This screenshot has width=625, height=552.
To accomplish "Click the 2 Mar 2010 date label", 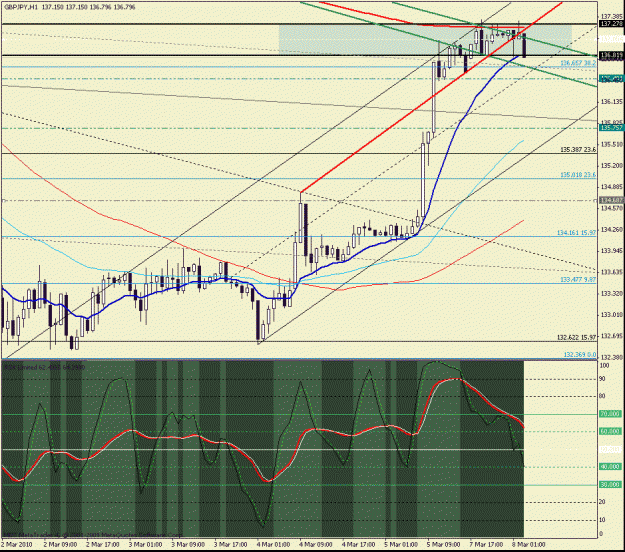I will (17, 544).
